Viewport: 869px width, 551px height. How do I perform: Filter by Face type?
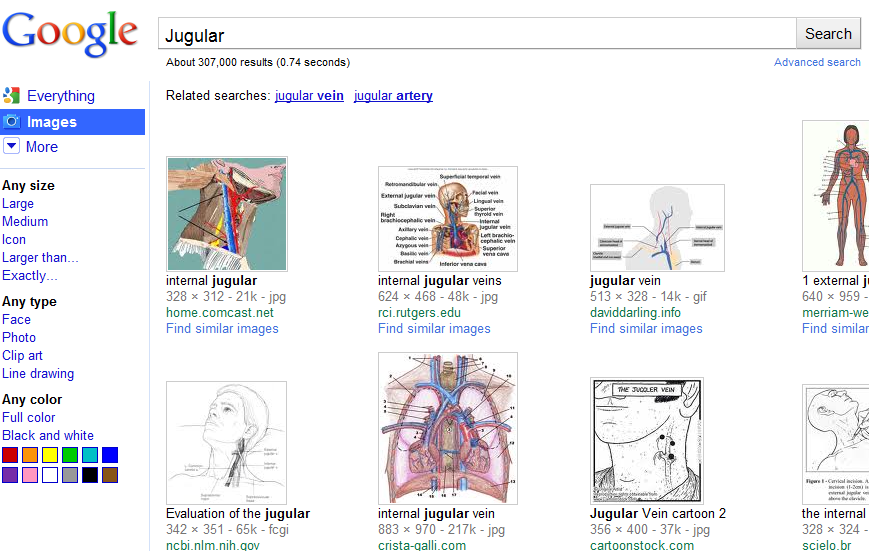tap(16, 319)
